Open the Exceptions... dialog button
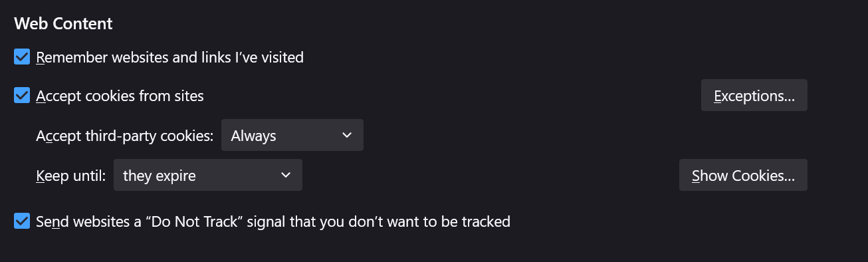The width and height of the screenshot is (868, 262). pyautogui.click(x=754, y=96)
